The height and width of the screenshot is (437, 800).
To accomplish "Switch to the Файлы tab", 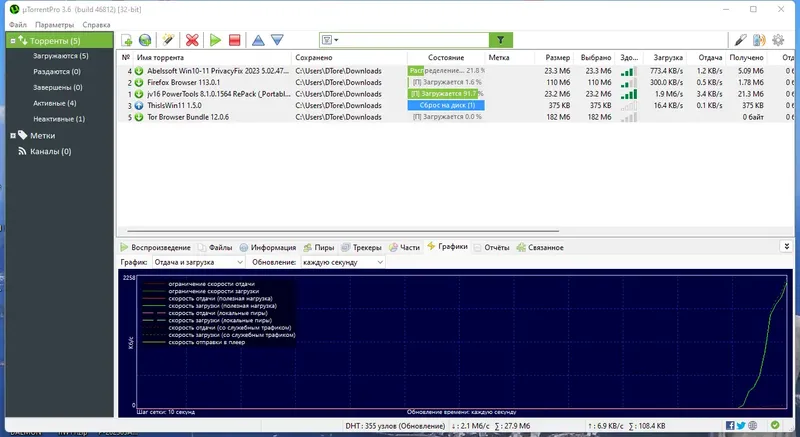I will coord(215,247).
